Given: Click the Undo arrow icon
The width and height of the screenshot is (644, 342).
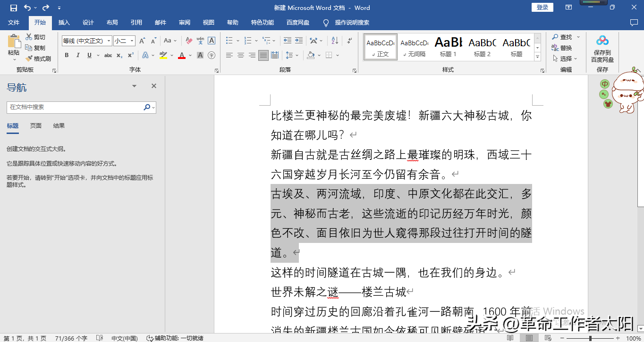Looking at the screenshot, I should [27, 8].
